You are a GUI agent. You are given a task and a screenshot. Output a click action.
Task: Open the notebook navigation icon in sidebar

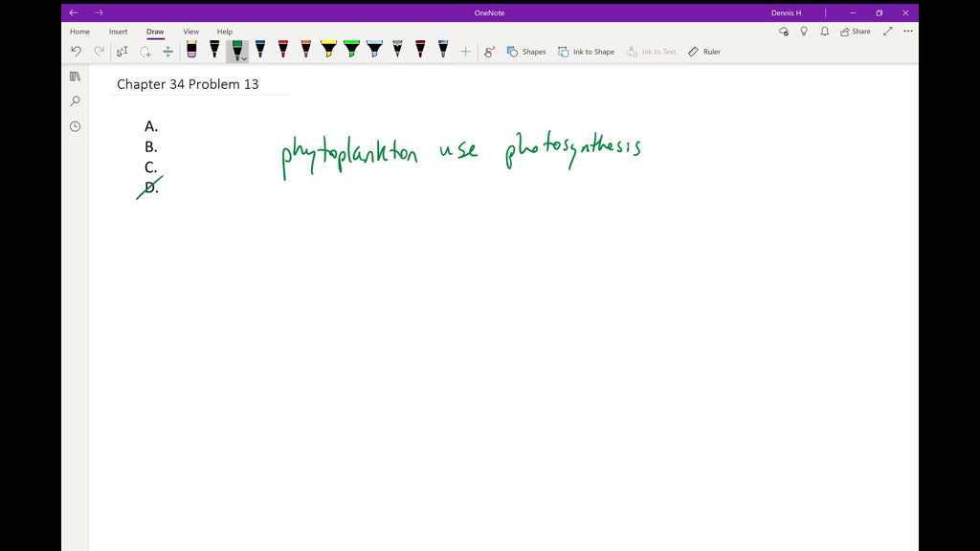click(75, 77)
